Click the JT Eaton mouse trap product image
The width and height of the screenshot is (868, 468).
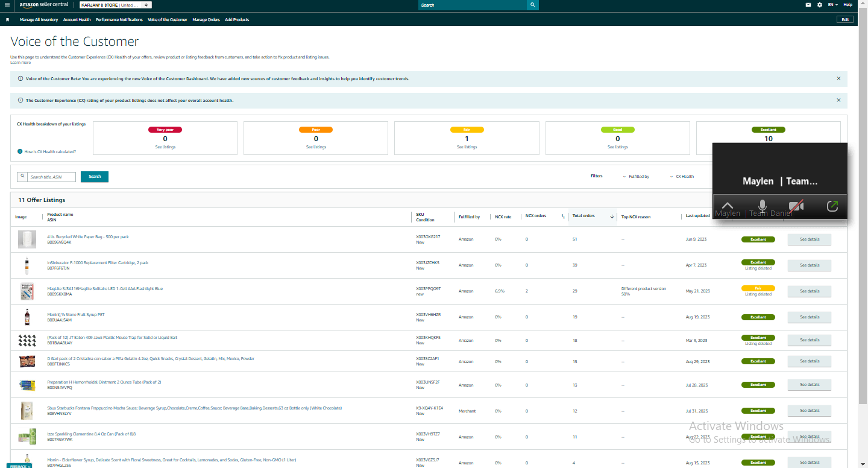(x=27, y=341)
